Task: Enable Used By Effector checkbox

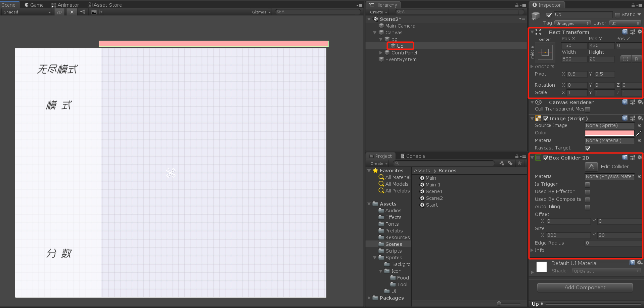Action: pyautogui.click(x=587, y=192)
